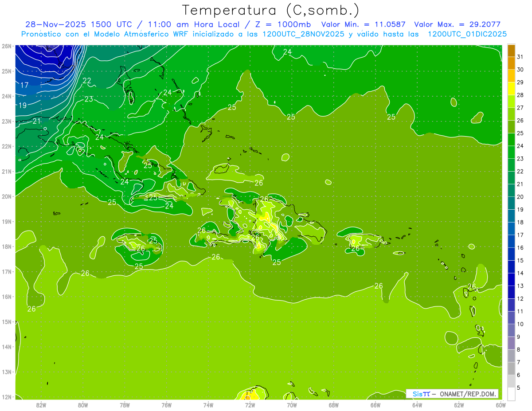Pick the brown top swatch above 31
The height and width of the screenshot is (411, 532).
[512, 51]
